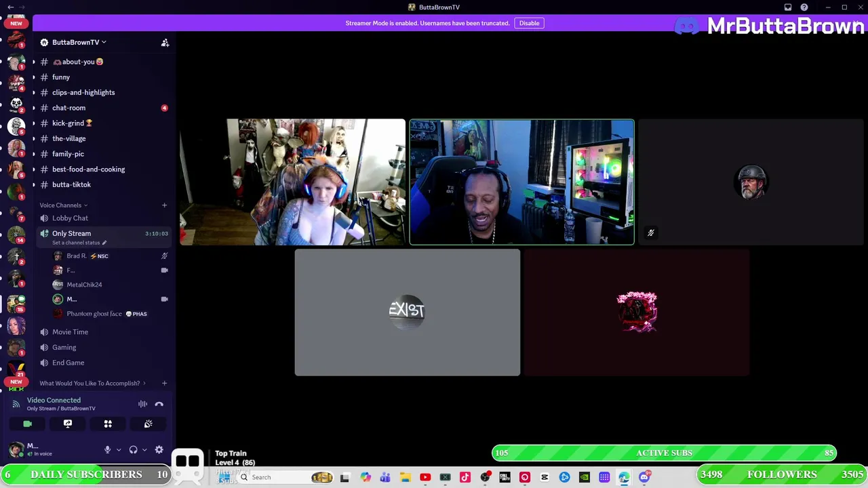868x488 pixels.
Task: Open NVIDIA app from the taskbar
Action: tap(585, 477)
